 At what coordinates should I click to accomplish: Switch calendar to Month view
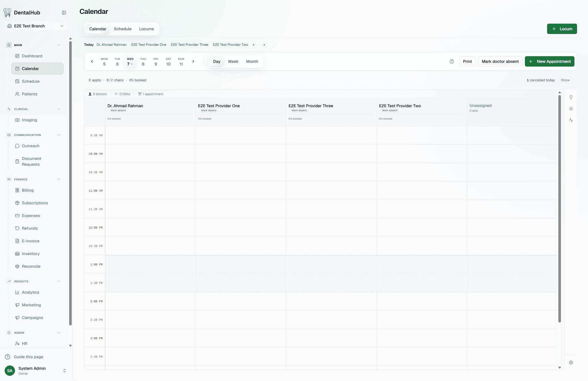pyautogui.click(x=252, y=61)
